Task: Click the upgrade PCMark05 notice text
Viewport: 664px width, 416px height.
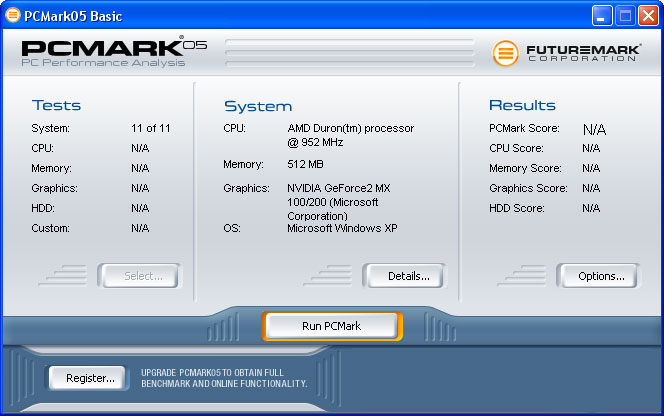Action: [x=224, y=377]
